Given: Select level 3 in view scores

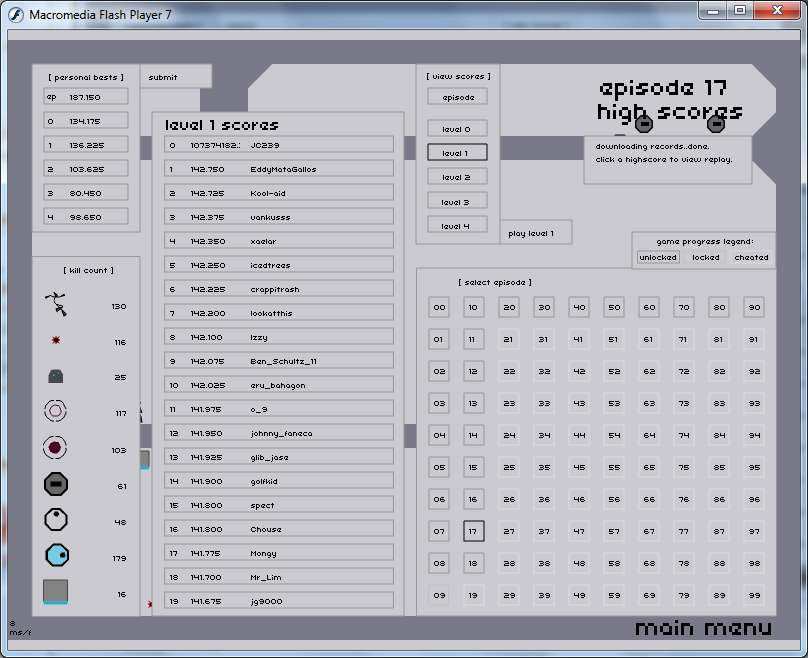Looking at the screenshot, I should [x=457, y=201].
